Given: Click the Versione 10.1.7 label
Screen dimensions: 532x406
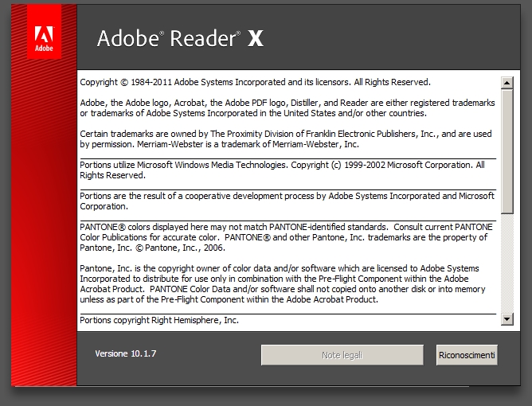Looking at the screenshot, I should [126, 353].
